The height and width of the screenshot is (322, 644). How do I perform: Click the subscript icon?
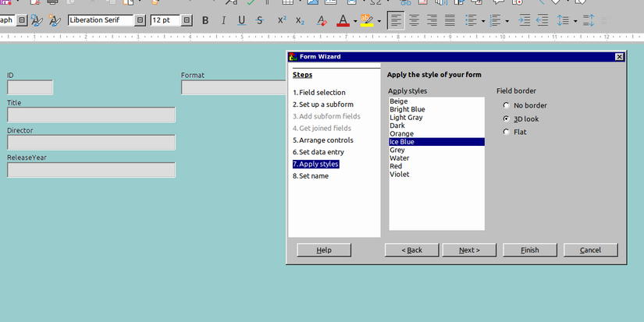300,20
